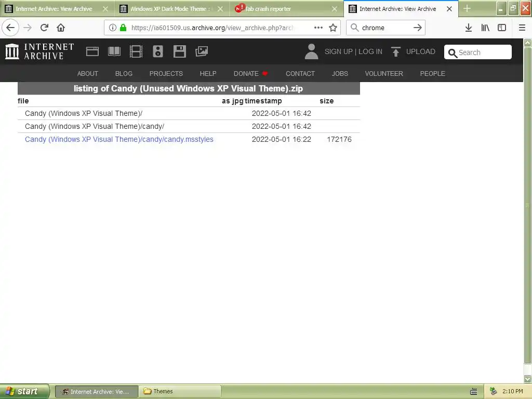Screen dimensions: 532x399
Task: Open the candy.msstyles file link
Action: (x=119, y=139)
